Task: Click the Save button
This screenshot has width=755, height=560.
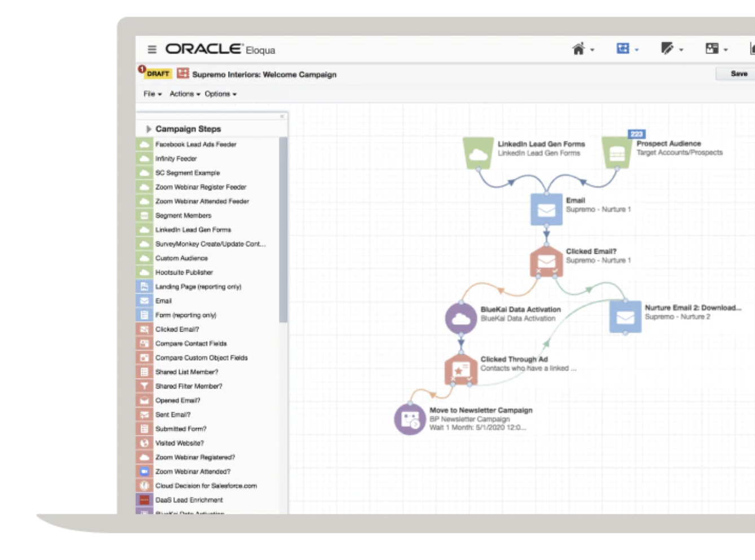Action: tap(738, 74)
